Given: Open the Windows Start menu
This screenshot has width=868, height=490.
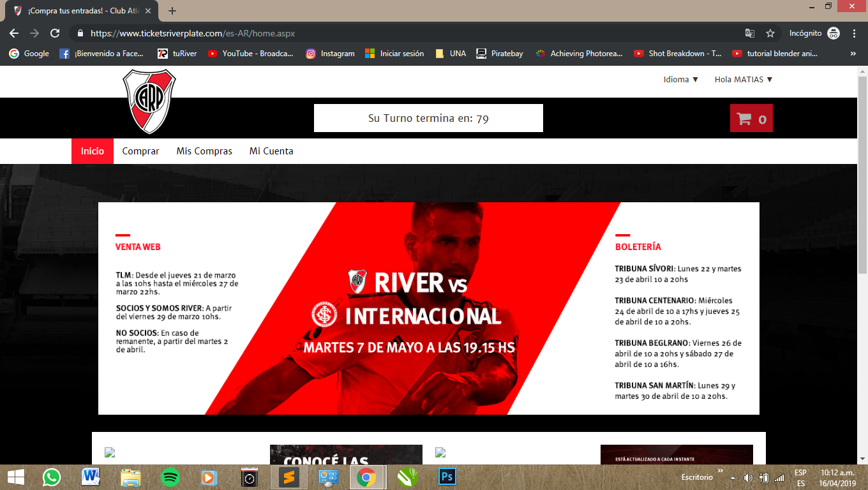Looking at the screenshot, I should (x=15, y=477).
